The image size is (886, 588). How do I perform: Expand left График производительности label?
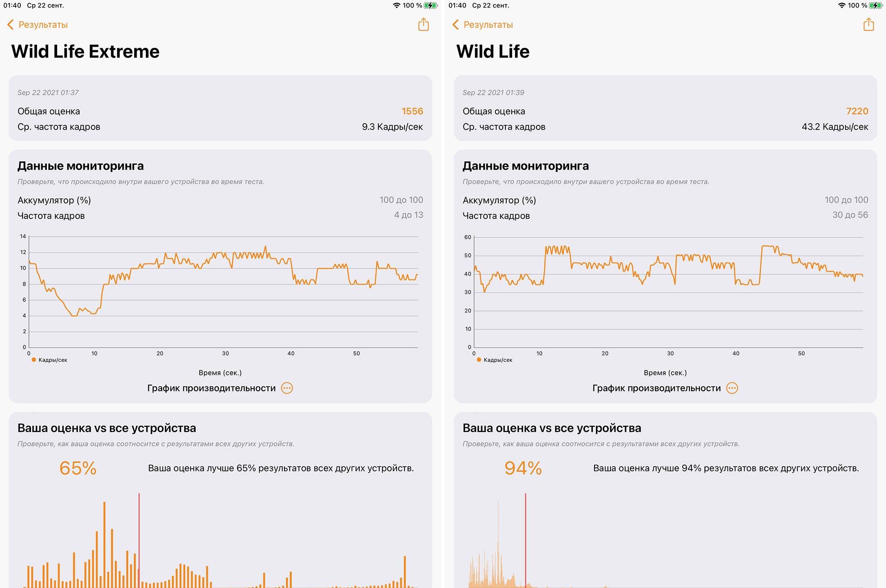211,388
